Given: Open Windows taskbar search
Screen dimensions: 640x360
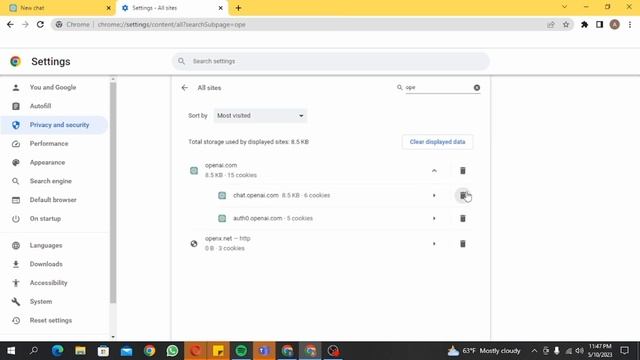Looking at the screenshot, I should 34,351.
